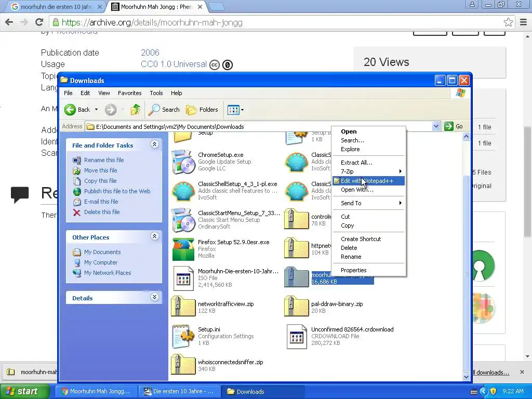532x399 pixels.
Task: Choose Open With... entry
Action: 368,190
